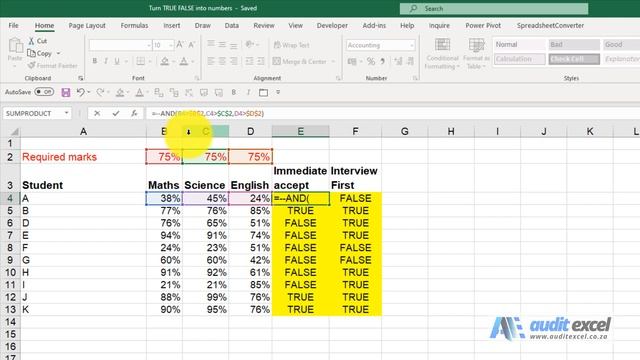640x360 pixels.
Task: Click the Wrap Text button
Action: (x=291, y=45)
